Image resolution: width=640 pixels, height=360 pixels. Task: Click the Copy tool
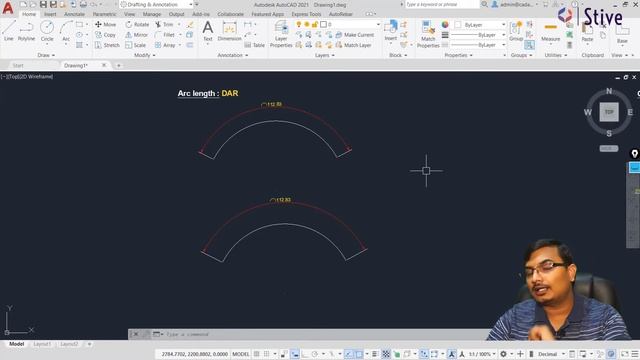point(105,35)
